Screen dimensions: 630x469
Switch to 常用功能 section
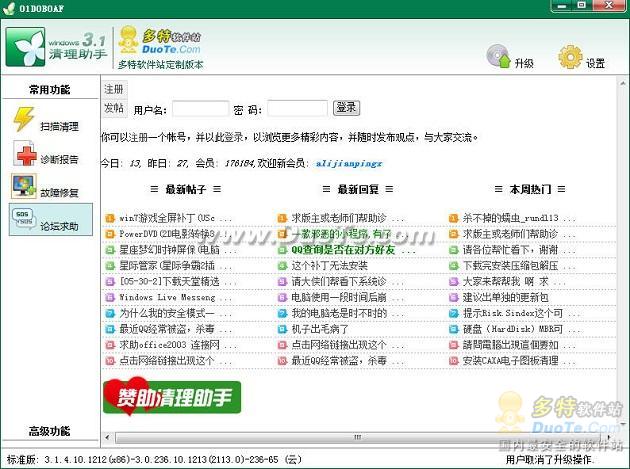[49, 89]
